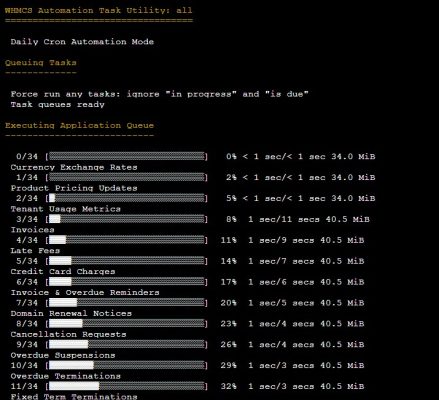This screenshot has height=400, width=439.
Task: Click the '23%' percentage value
Action: 229,324
